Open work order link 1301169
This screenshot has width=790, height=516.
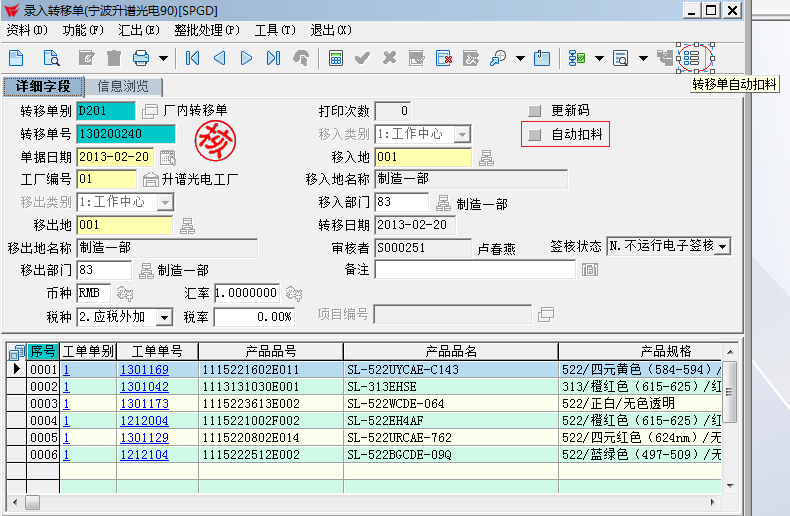[x=145, y=370]
